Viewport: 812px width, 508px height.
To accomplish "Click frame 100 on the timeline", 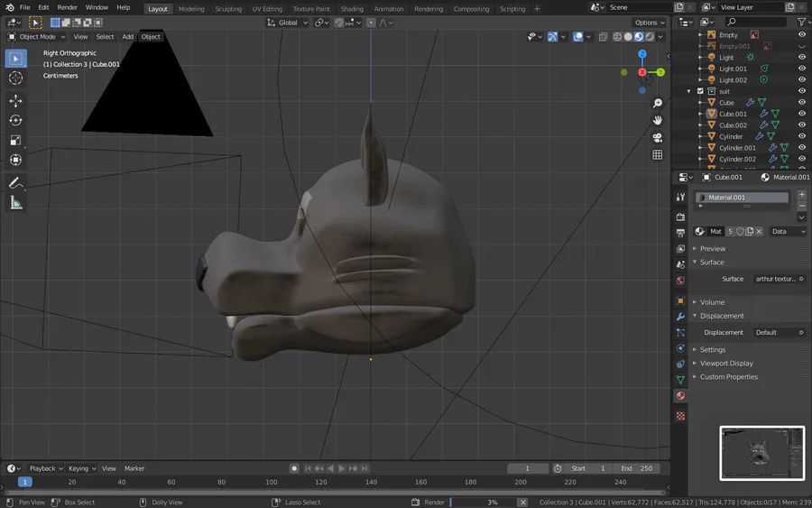I will coord(272,482).
